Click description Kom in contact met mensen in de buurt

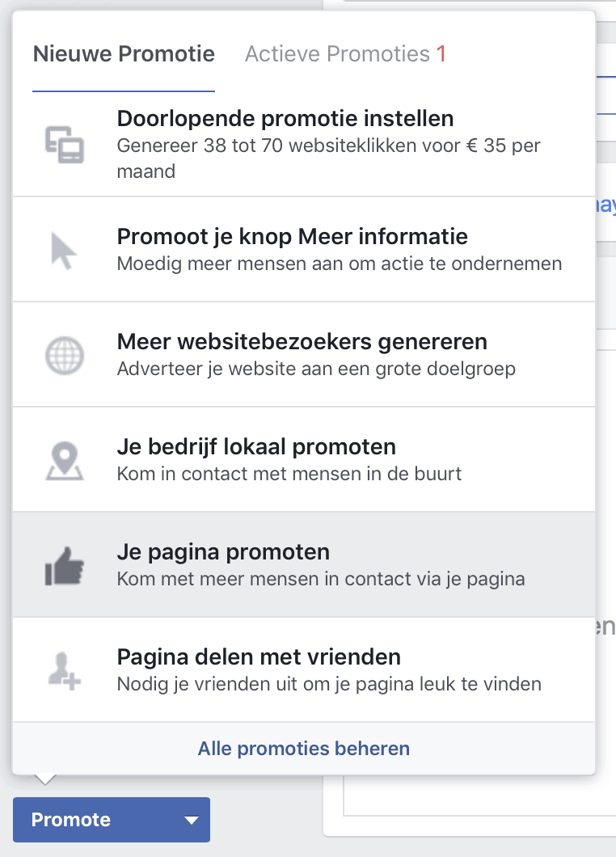pos(289,474)
